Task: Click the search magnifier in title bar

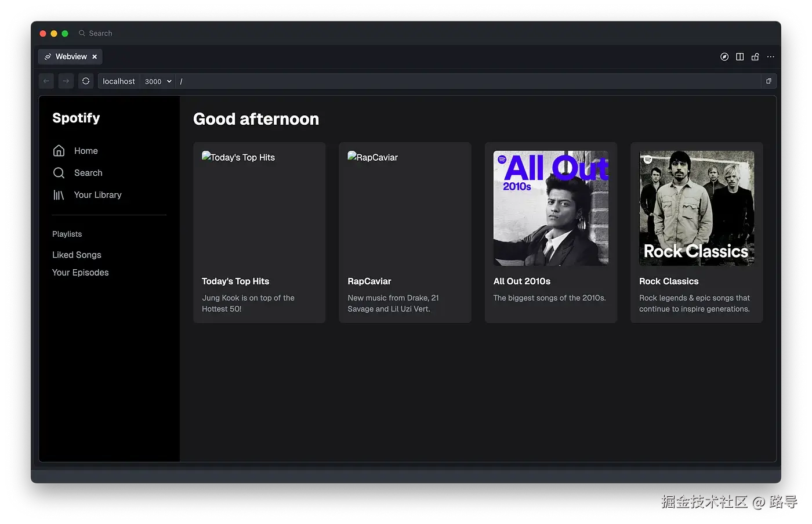Action: (x=82, y=33)
